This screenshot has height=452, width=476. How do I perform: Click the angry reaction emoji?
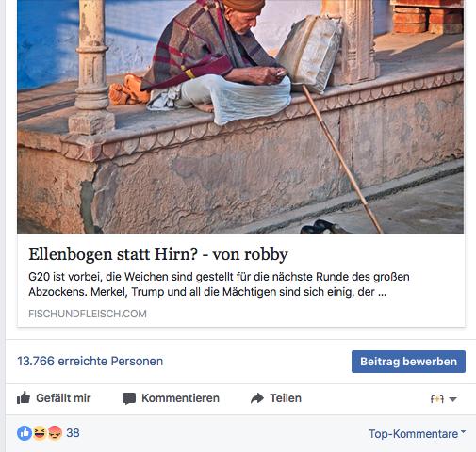pyautogui.click(x=55, y=433)
